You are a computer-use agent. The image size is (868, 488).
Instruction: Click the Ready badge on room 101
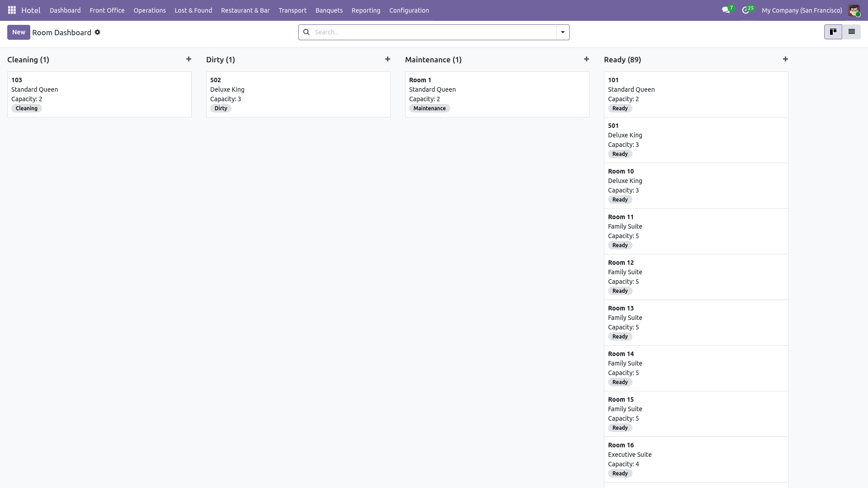tap(620, 108)
